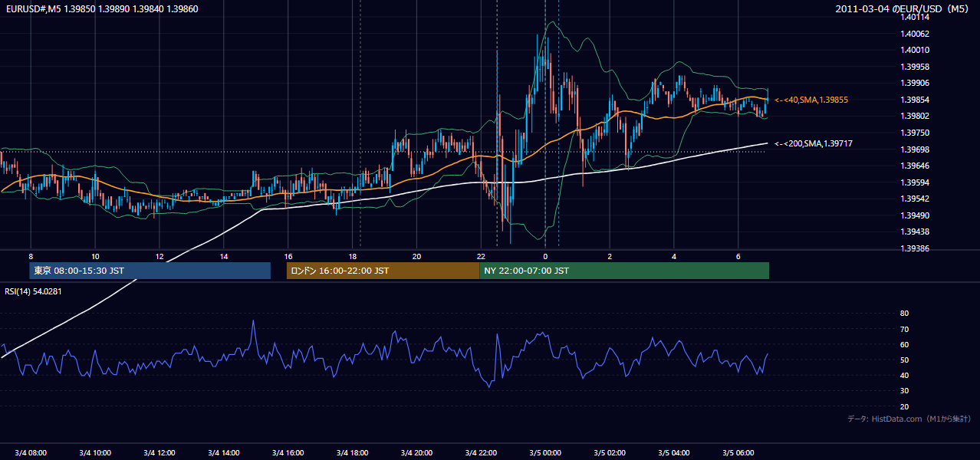Click the hour 14 tick on price chart axis

tap(224, 256)
